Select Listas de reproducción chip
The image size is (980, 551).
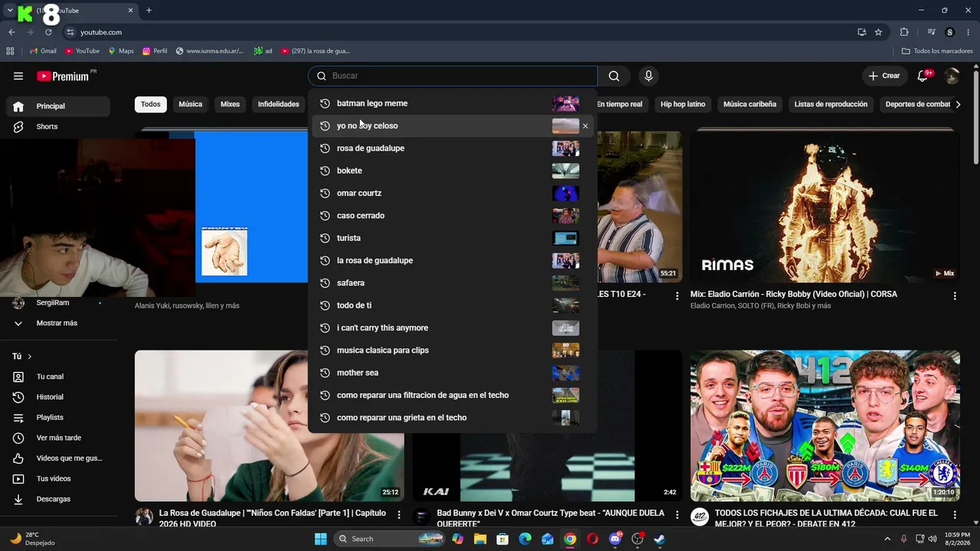coord(831,104)
